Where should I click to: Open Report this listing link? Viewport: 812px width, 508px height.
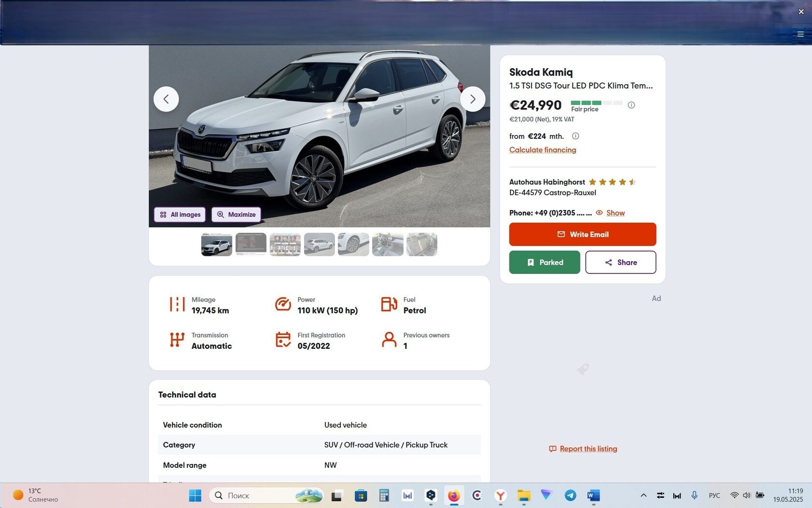[x=588, y=449]
